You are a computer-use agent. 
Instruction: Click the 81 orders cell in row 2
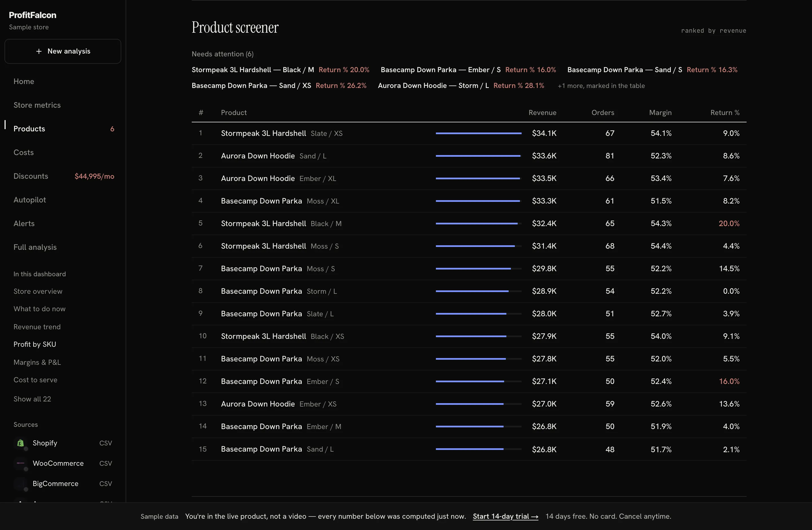point(610,156)
